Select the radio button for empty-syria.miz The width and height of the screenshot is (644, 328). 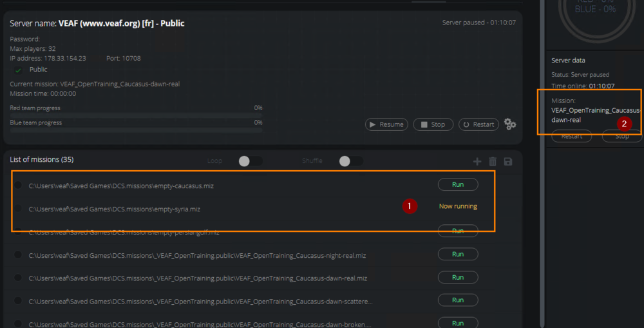18,209
